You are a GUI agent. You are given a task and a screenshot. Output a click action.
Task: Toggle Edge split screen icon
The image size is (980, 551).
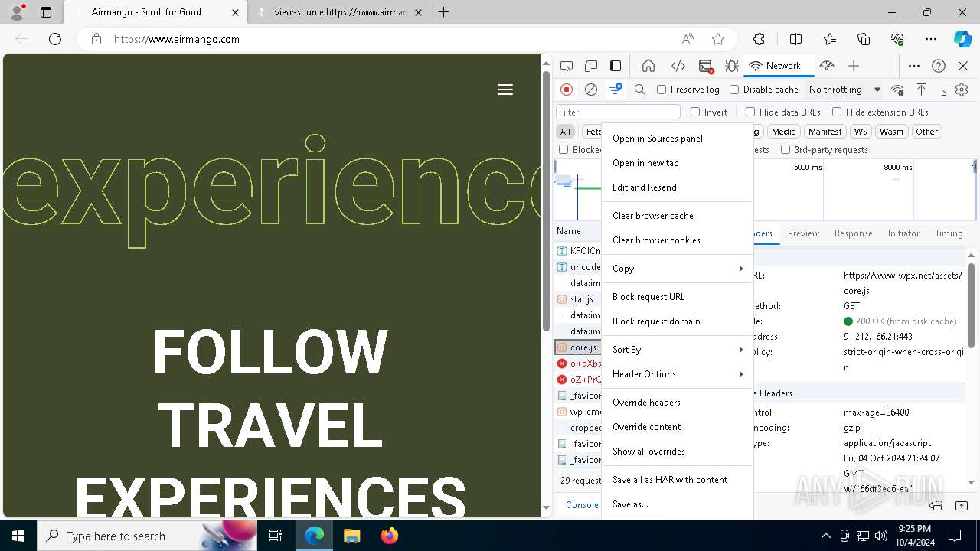(795, 39)
